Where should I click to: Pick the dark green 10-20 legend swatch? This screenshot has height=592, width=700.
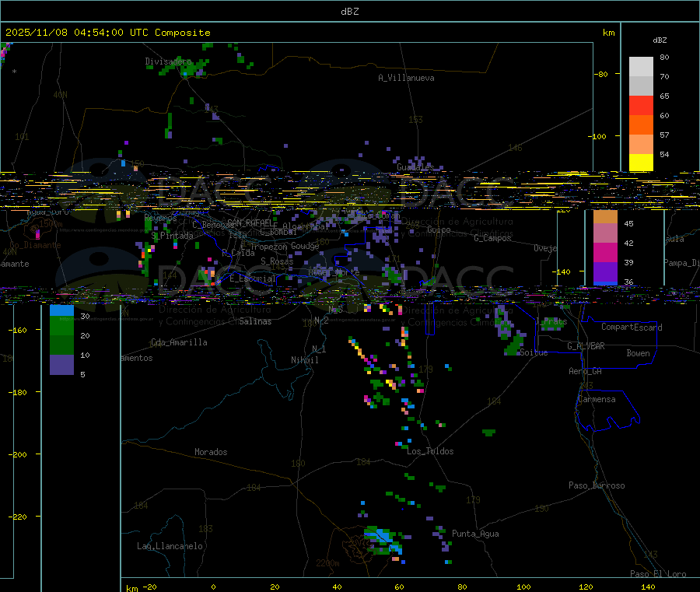(x=61, y=345)
